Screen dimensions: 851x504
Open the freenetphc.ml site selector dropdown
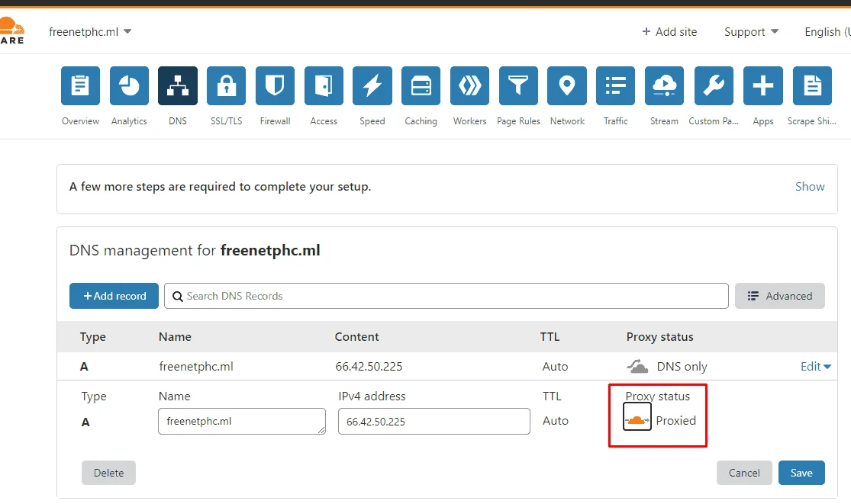tap(90, 32)
